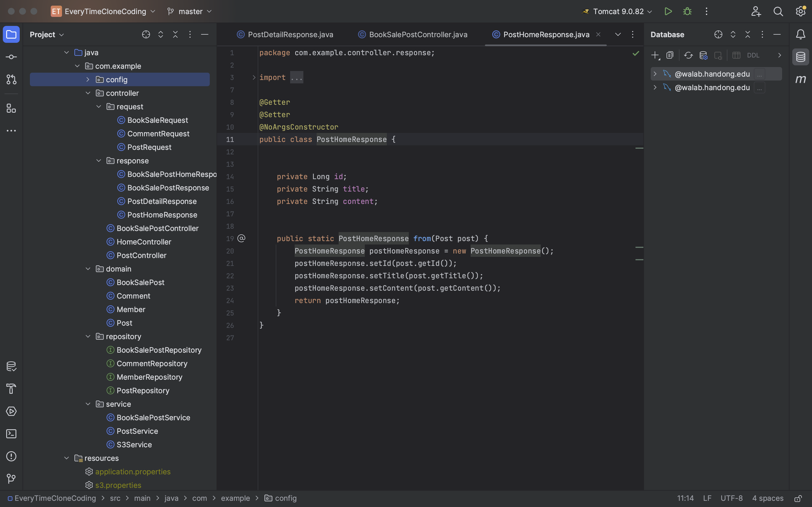Scroll the editor scrollbar to line 1
Image resolution: width=812 pixels, height=507 pixels.
639,51
